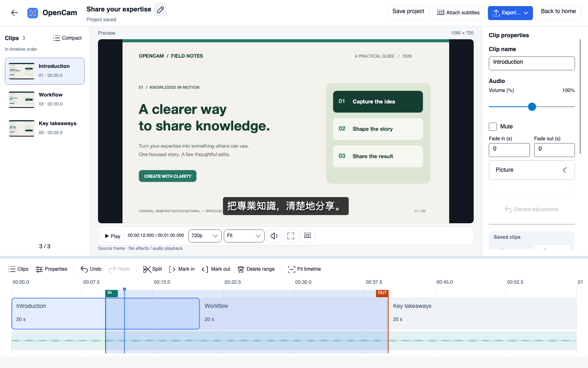The image size is (588, 368).
Task: Select the Key takeaways clip thumbnail
Action: click(x=22, y=128)
